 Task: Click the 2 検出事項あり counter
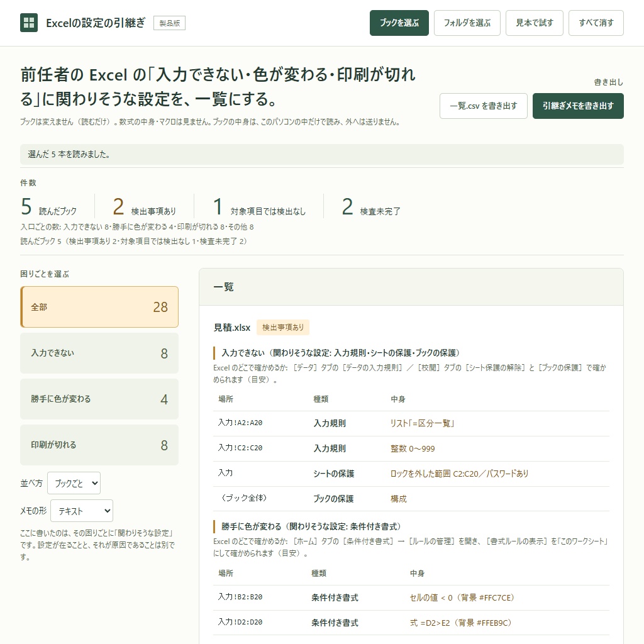coord(144,206)
